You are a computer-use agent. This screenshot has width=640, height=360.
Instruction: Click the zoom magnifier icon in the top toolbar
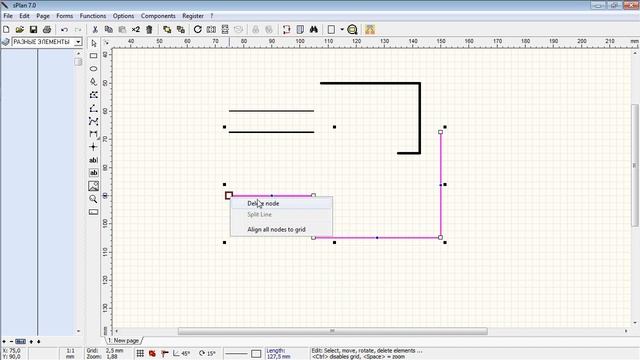tap(352, 29)
